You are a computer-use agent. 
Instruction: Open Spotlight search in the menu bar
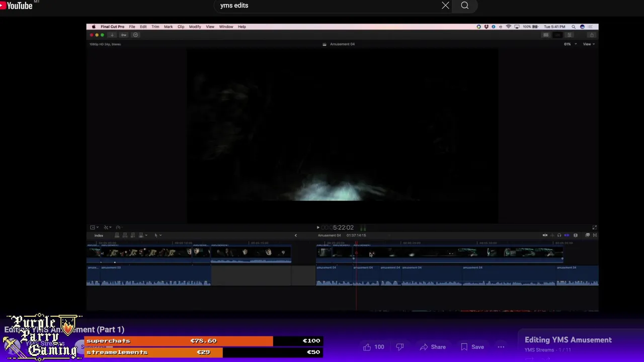coord(574,27)
